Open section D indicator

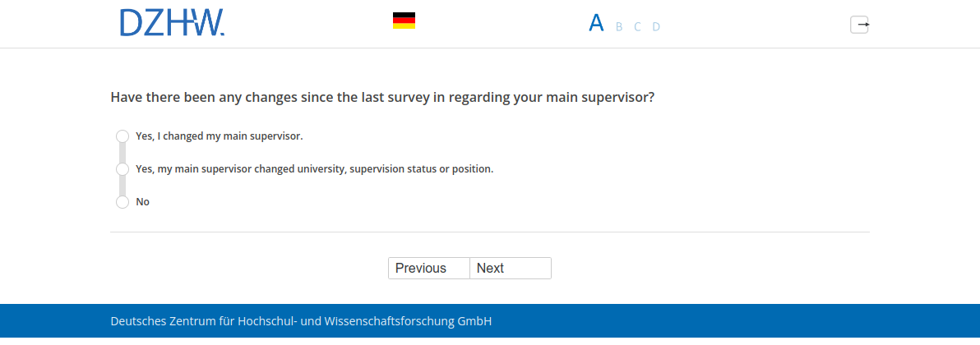tap(656, 27)
